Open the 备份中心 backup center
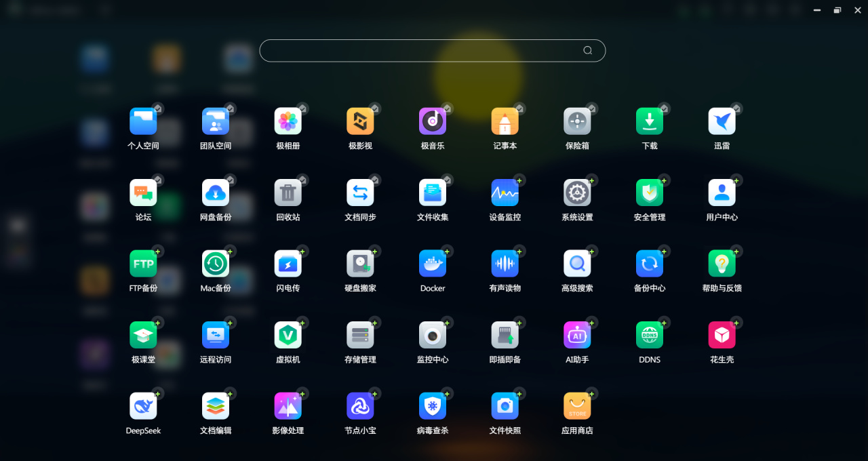Screen dimensions: 868x461 coord(650,264)
